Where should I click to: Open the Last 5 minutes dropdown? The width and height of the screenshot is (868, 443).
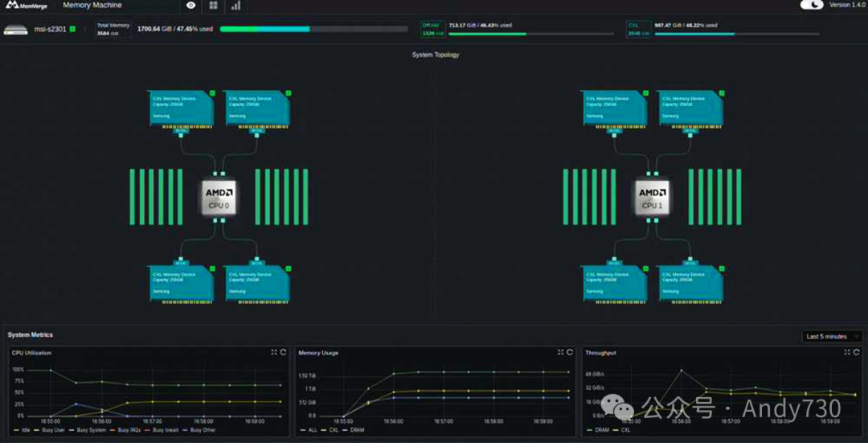coord(832,337)
